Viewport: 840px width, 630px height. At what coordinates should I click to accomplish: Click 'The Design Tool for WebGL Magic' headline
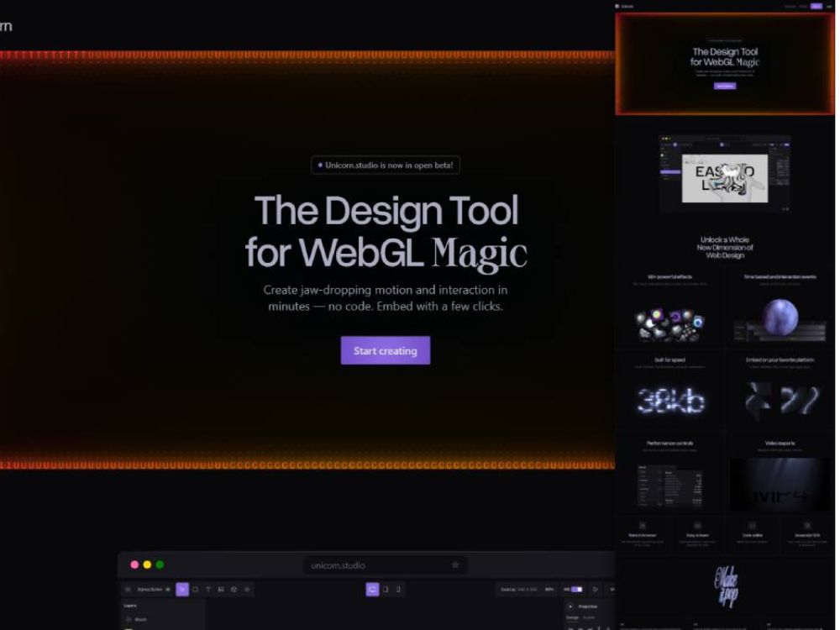pyautogui.click(x=386, y=231)
